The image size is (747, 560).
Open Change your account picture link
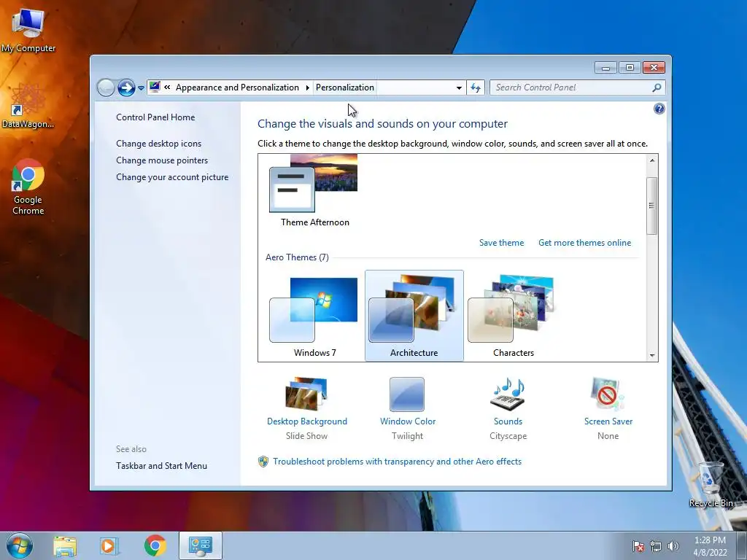[x=172, y=177]
